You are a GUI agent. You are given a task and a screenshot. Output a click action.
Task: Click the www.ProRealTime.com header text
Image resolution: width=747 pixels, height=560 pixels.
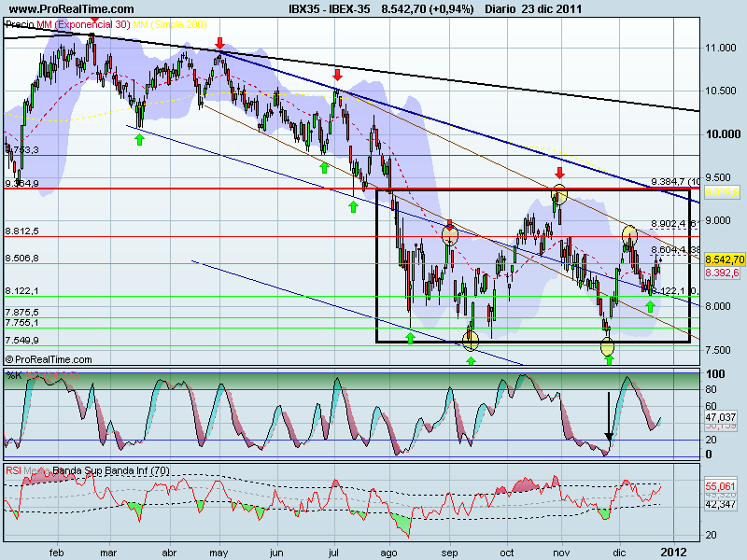72,9
